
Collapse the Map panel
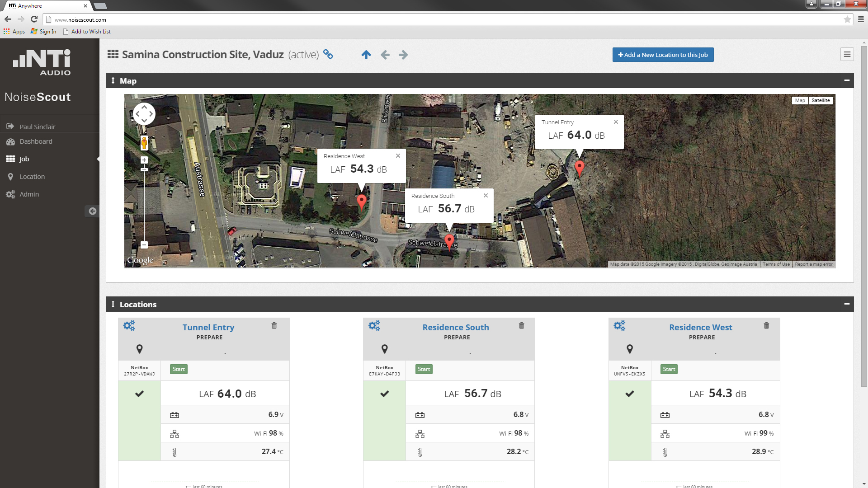point(847,80)
